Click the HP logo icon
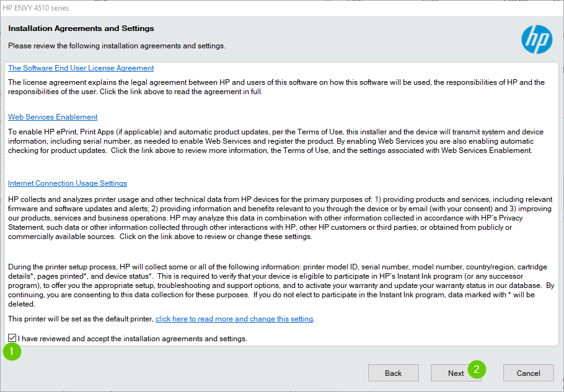564x392 pixels. click(537, 39)
